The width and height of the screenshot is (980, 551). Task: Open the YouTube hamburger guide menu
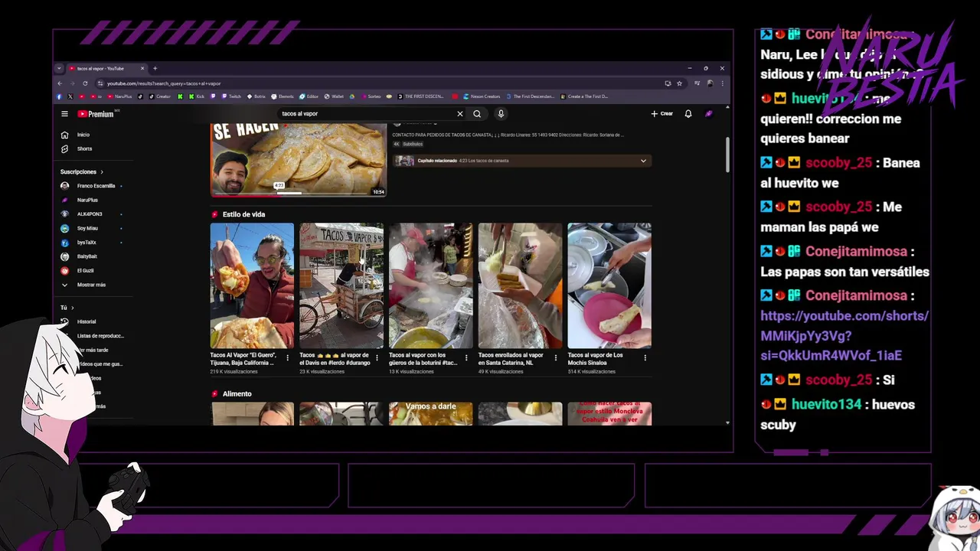point(64,114)
